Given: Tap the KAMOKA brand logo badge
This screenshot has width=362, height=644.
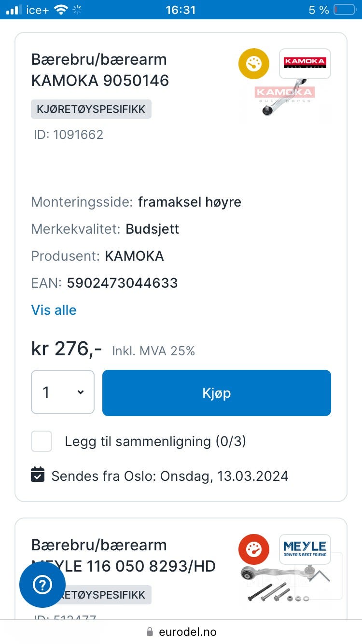Looking at the screenshot, I should click(x=305, y=63).
